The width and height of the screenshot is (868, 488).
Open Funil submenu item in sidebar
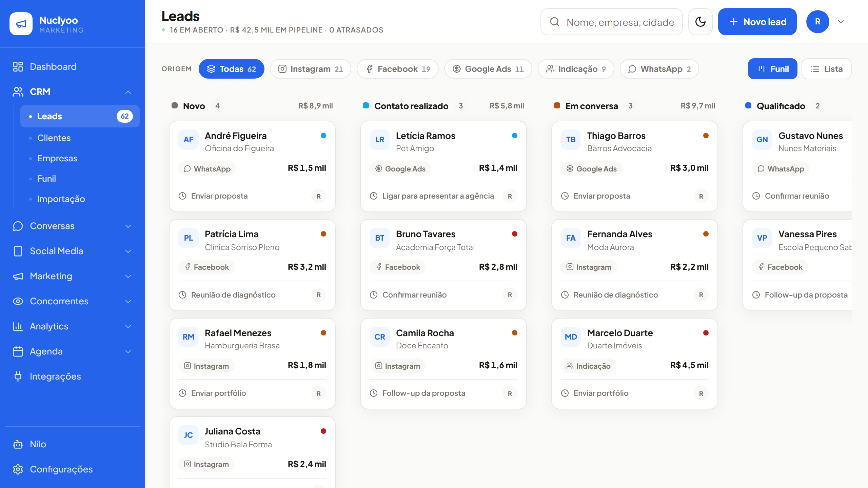click(x=80, y=179)
